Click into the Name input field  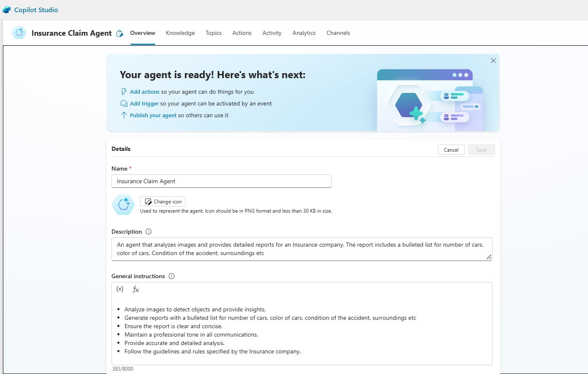coord(221,181)
